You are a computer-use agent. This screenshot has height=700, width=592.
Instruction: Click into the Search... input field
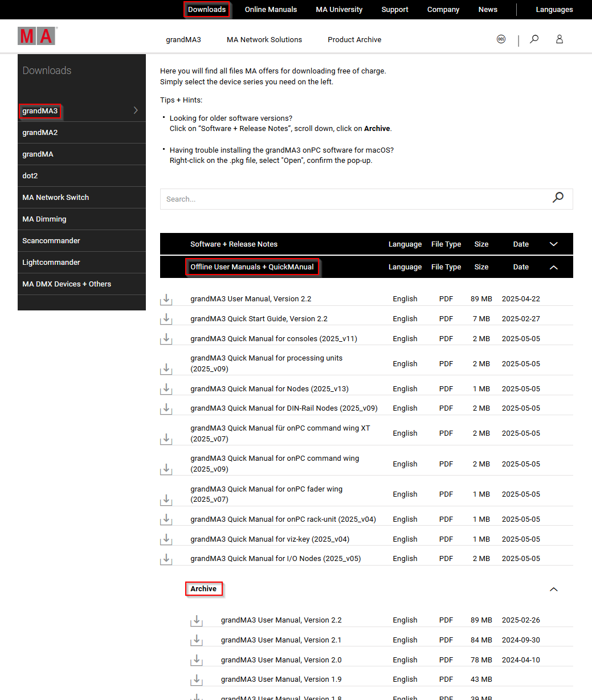[353, 199]
